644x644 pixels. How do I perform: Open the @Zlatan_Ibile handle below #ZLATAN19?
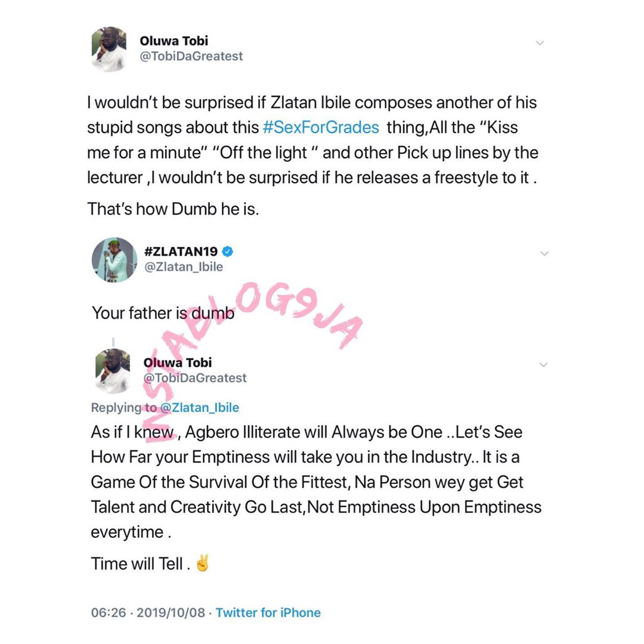pos(184,267)
